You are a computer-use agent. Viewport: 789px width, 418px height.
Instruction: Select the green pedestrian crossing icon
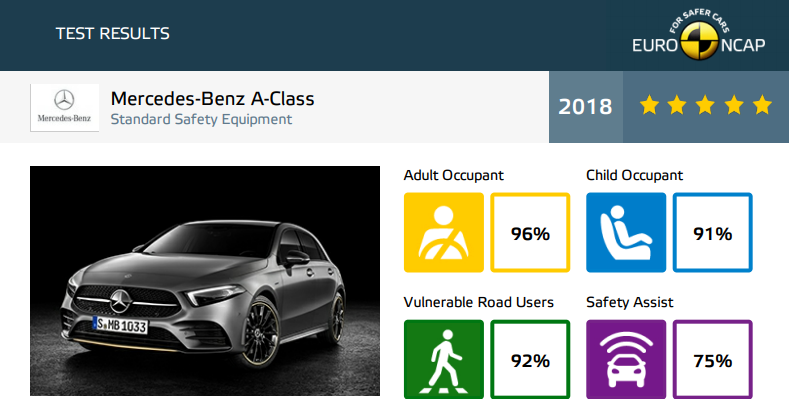[x=444, y=359]
